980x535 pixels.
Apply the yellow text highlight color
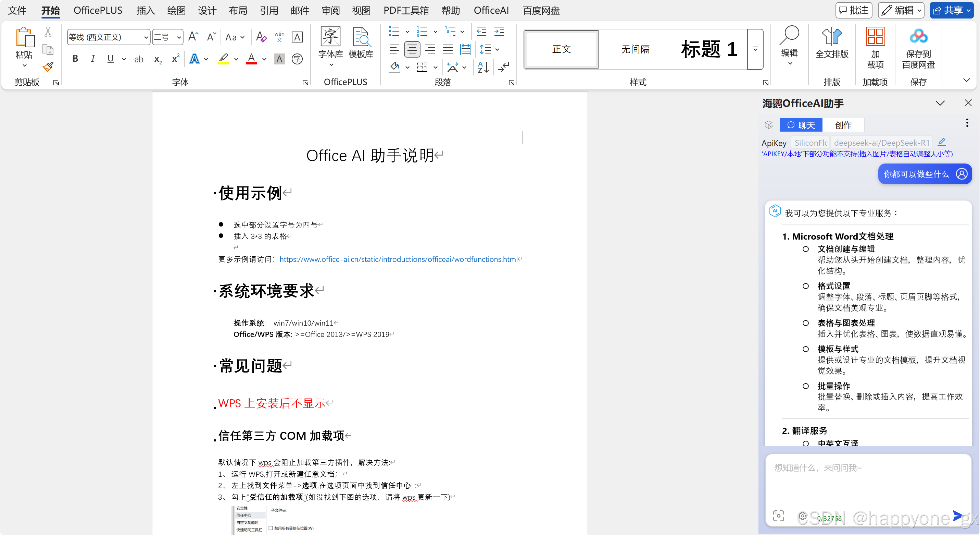click(223, 59)
